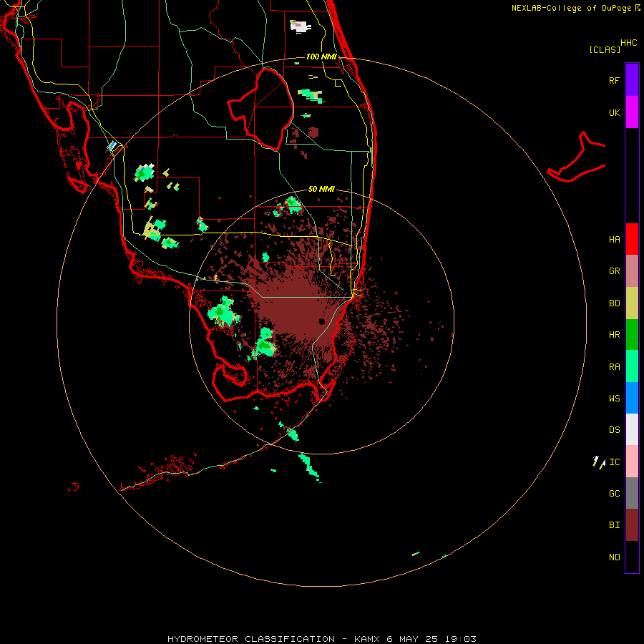This screenshot has width=644, height=644.
Task: Click the 'HHC' product label
Action: (x=628, y=43)
